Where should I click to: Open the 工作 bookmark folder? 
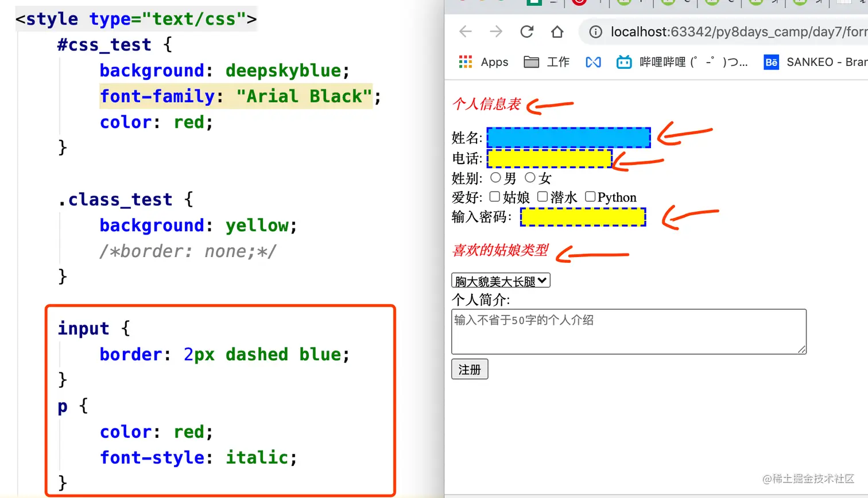(547, 62)
